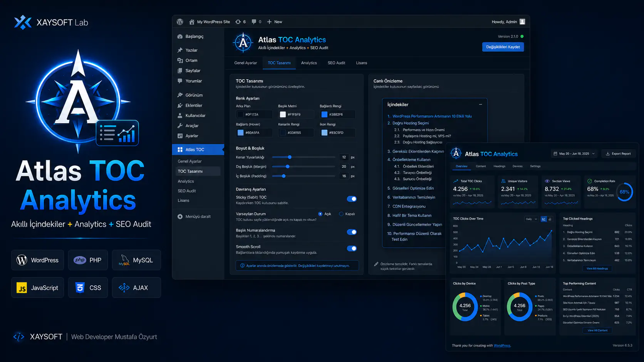Click the Kenar Yuvarlaklığı slider handle
The height and width of the screenshot is (362, 644).
tap(290, 157)
